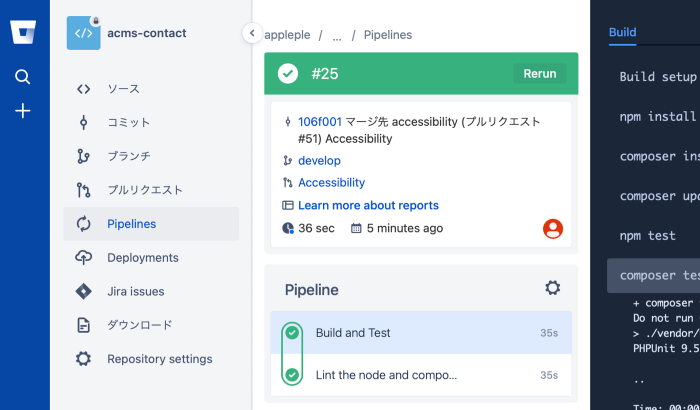
Task: Click the acms-contact repository avatar icon
Action: [83, 33]
